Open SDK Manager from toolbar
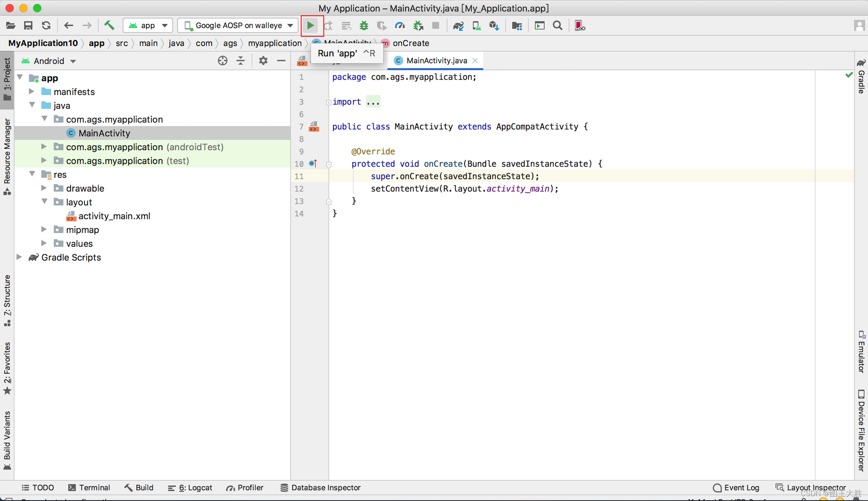This screenshot has width=868, height=501. click(494, 25)
